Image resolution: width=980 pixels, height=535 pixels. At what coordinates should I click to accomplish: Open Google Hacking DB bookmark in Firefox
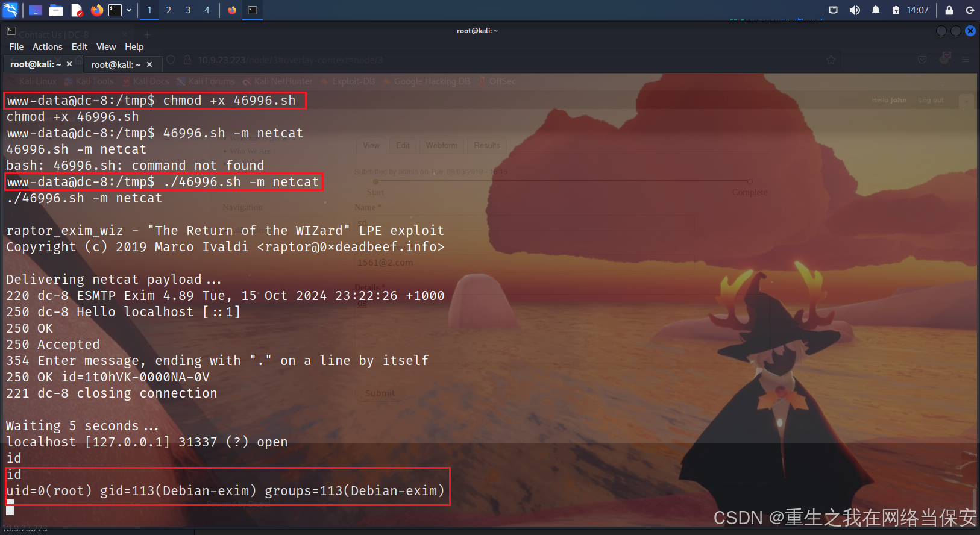(427, 81)
